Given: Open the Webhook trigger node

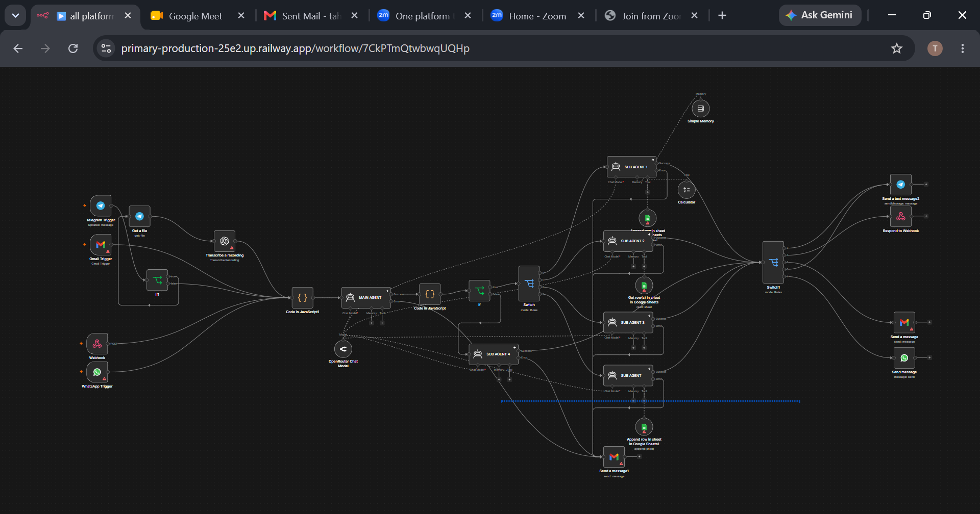Looking at the screenshot, I should click(x=97, y=344).
